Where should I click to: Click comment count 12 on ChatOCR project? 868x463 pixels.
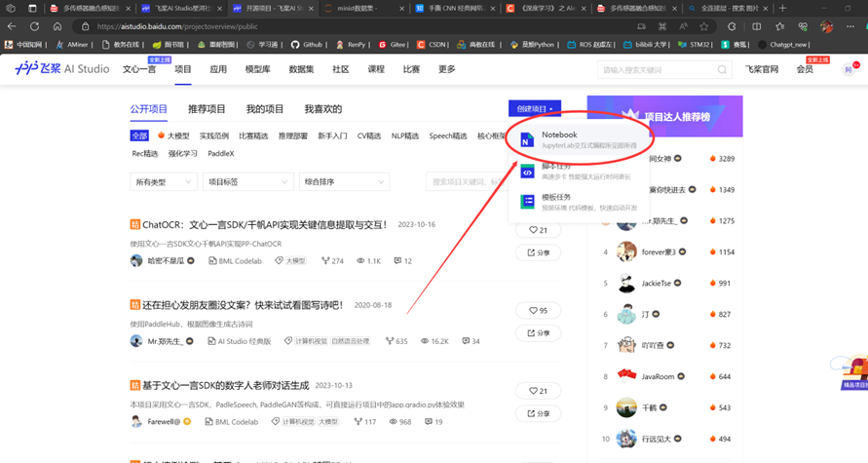pyautogui.click(x=403, y=261)
